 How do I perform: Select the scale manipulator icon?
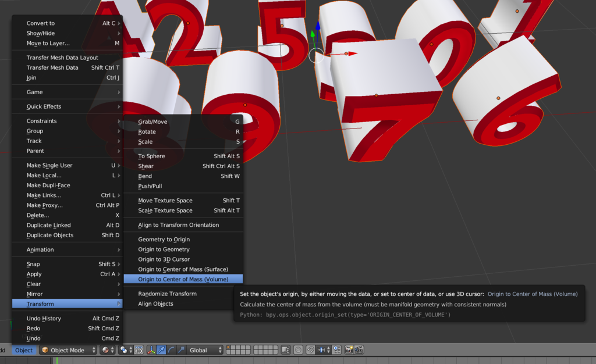tap(181, 350)
